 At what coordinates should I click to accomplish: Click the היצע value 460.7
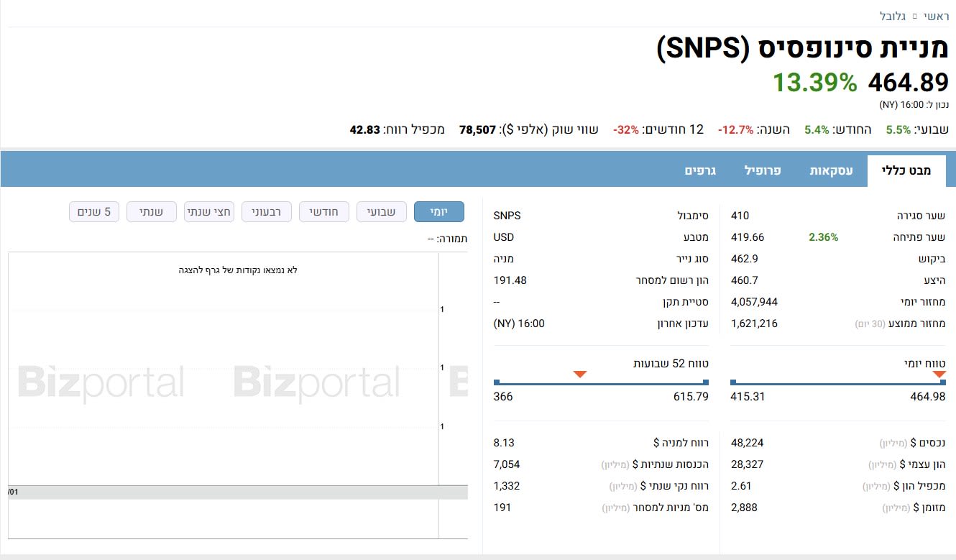[744, 280]
